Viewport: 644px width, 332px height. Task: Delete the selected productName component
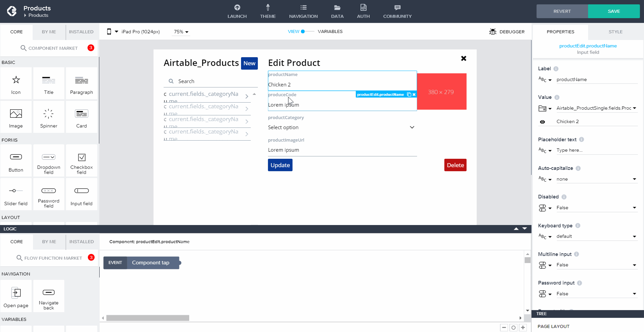(x=414, y=95)
